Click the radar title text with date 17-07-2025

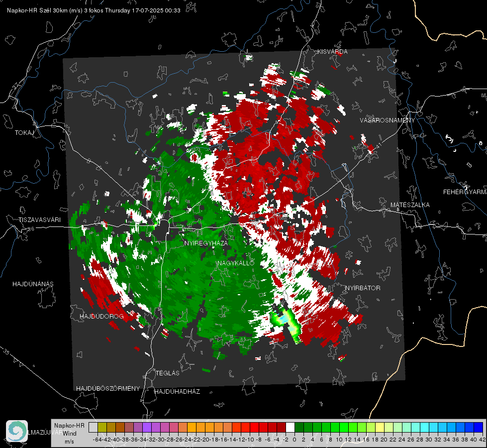click(x=94, y=10)
